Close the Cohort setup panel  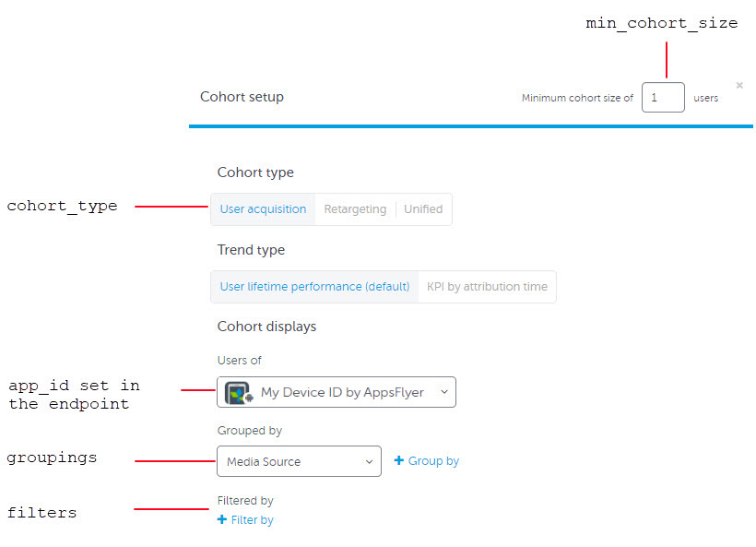(x=739, y=86)
